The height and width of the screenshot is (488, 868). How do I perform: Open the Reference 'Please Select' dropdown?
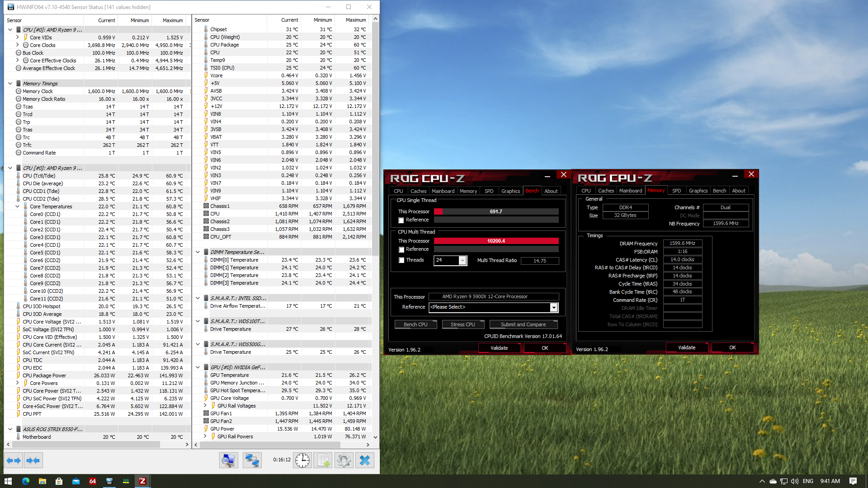click(553, 307)
